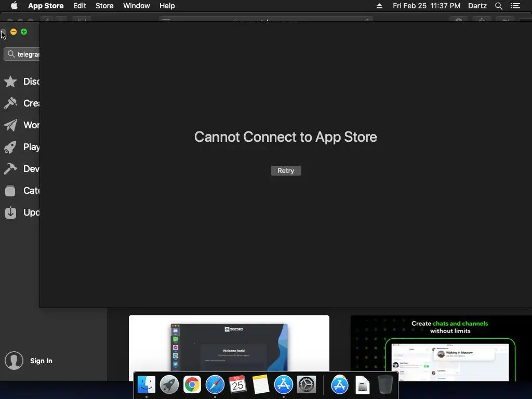The height and width of the screenshot is (399, 532).
Task: Click the search field containing telegram
Action: click(22, 54)
